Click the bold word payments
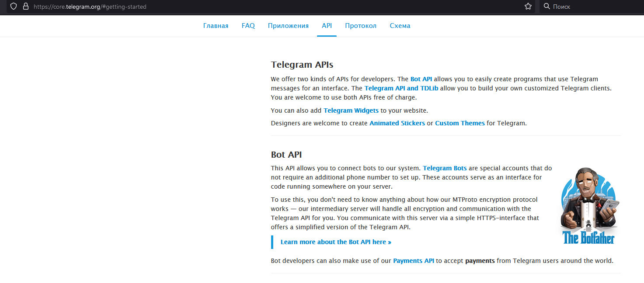The width and height of the screenshot is (644, 283). (480, 261)
